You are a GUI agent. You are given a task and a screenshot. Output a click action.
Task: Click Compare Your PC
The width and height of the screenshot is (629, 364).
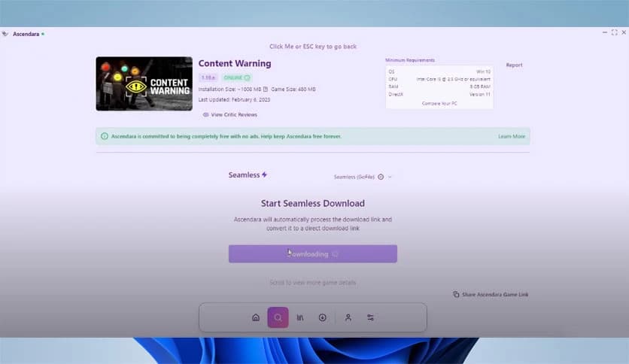click(439, 104)
